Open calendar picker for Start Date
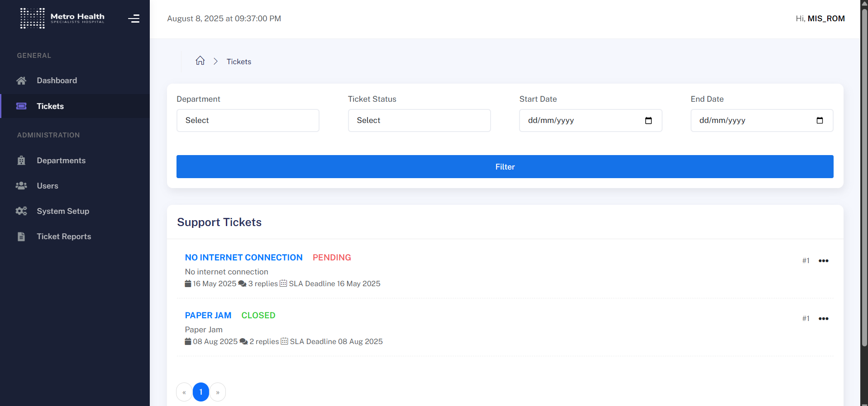 [648, 121]
